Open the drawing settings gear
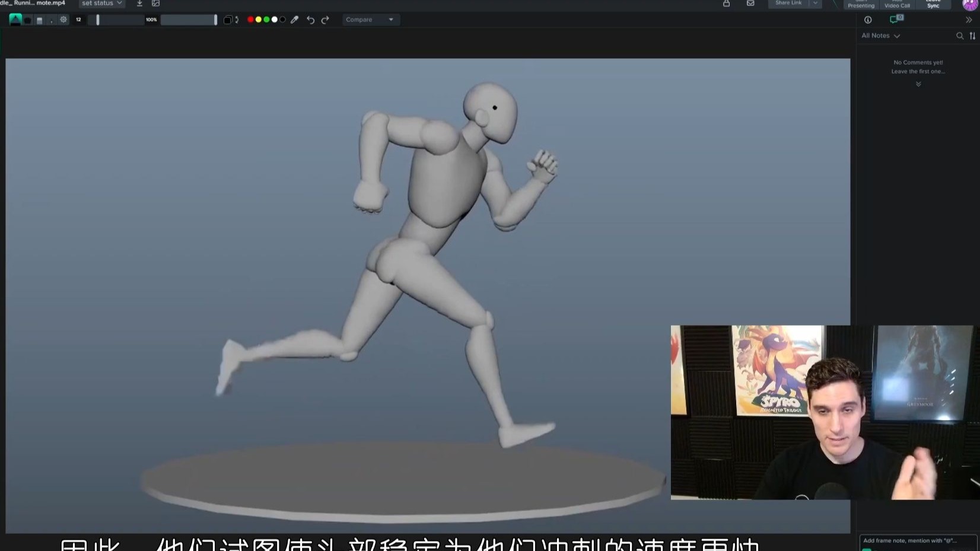Screen dimensions: 980x551 [63, 20]
